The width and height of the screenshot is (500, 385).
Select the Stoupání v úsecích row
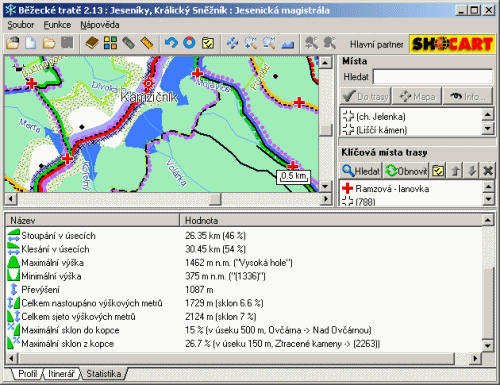click(244, 236)
